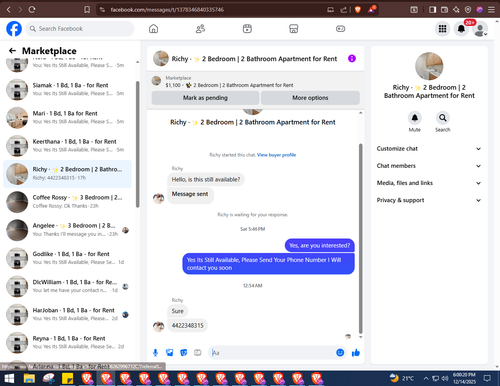Click the browser bookmark icon
500x386 pixels.
coord(87,10)
